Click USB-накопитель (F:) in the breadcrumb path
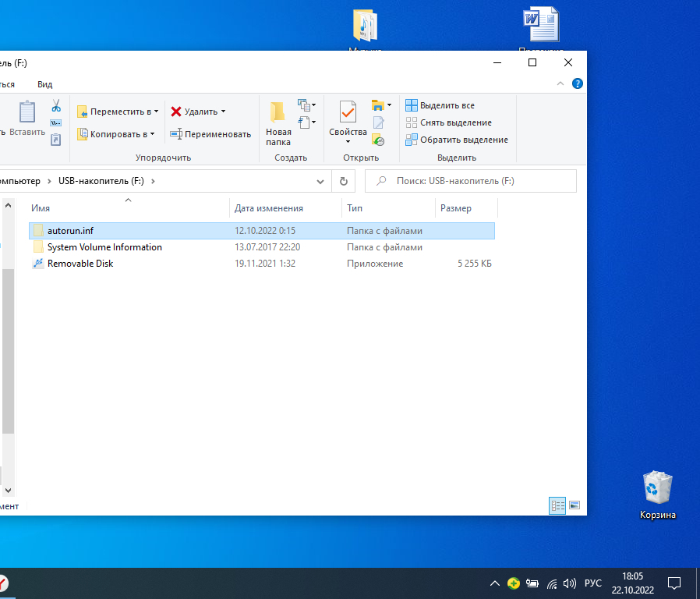Screen dimensions: 700x599 [x=101, y=181]
